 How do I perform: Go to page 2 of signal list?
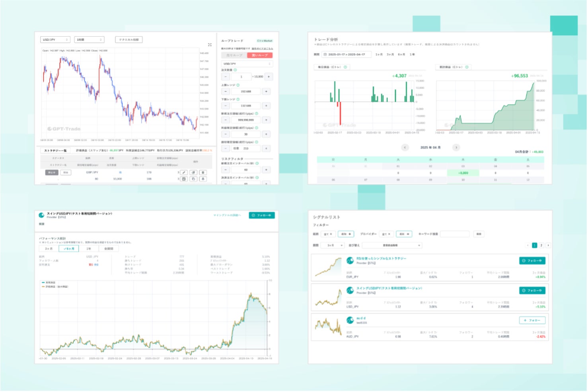coord(541,245)
